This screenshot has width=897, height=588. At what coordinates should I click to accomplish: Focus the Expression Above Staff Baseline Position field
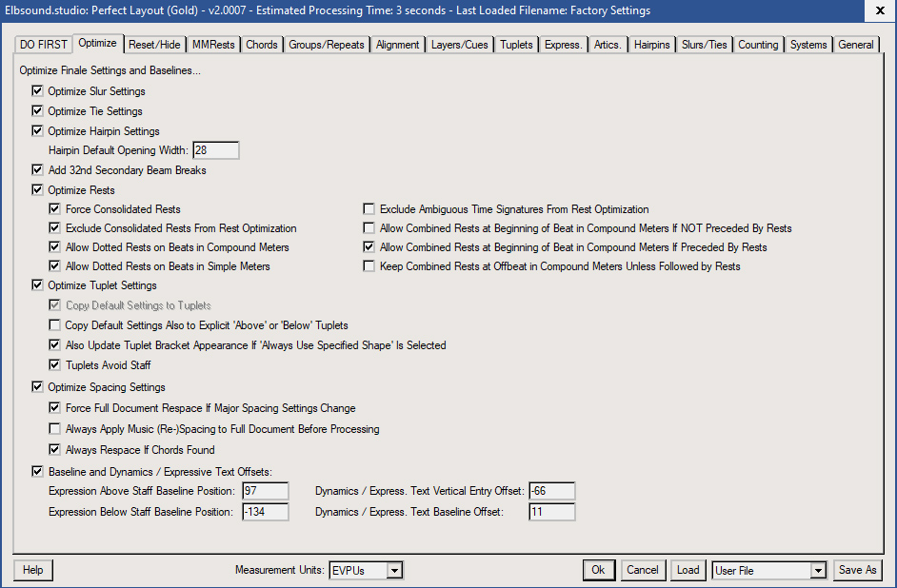[264, 491]
